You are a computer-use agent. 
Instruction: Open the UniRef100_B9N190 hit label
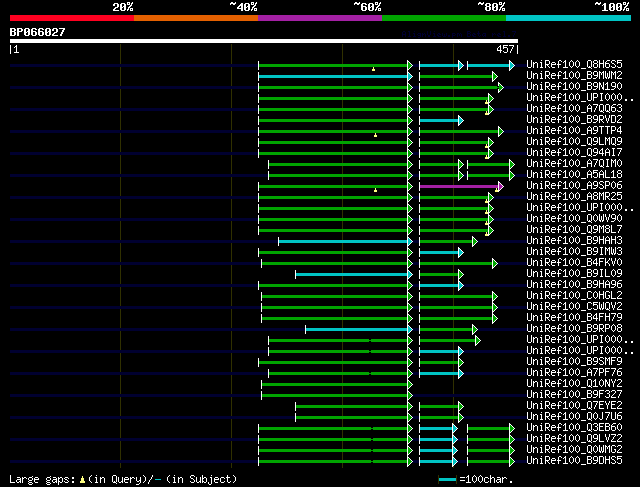point(574,87)
